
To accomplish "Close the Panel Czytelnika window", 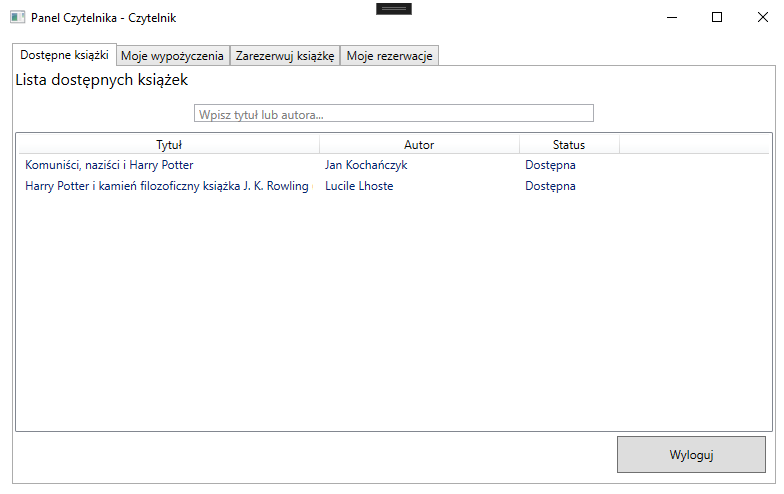I will coord(762,18).
